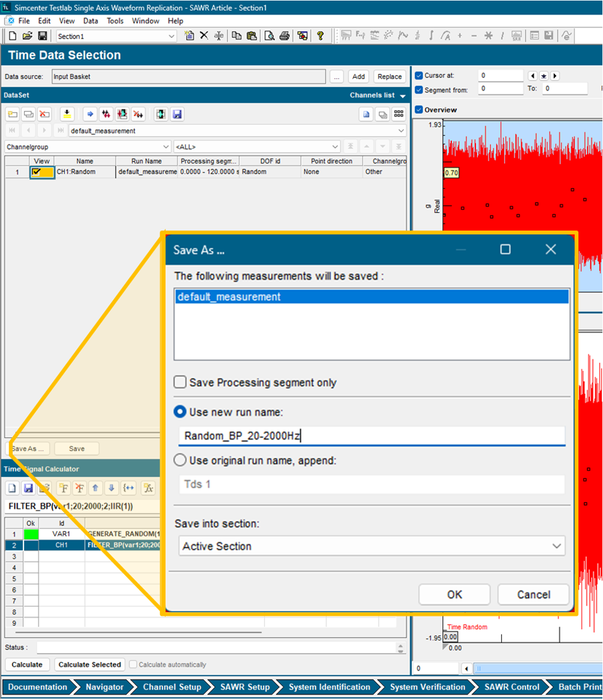Expand the Section1 dropdown in toolbar

pyautogui.click(x=172, y=37)
